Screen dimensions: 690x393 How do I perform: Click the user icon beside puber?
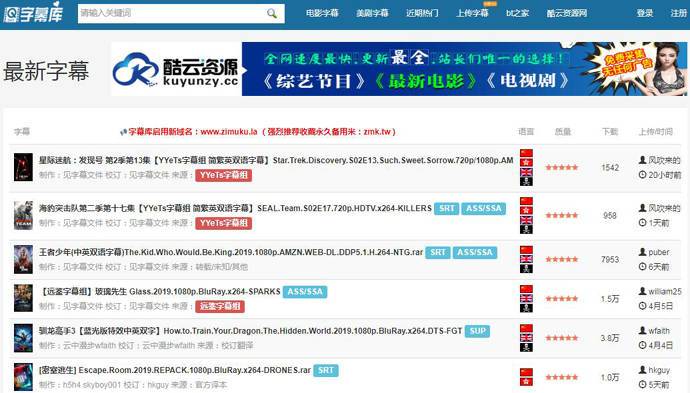tap(642, 252)
